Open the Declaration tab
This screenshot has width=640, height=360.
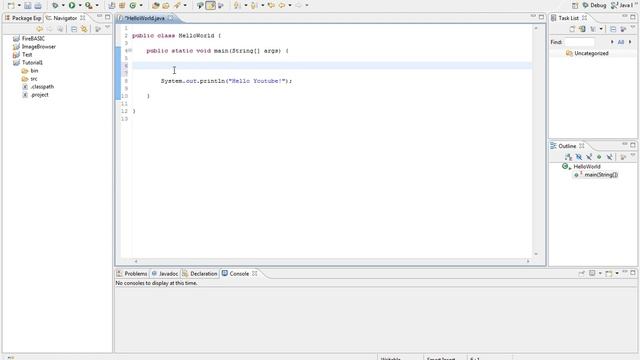(200, 273)
